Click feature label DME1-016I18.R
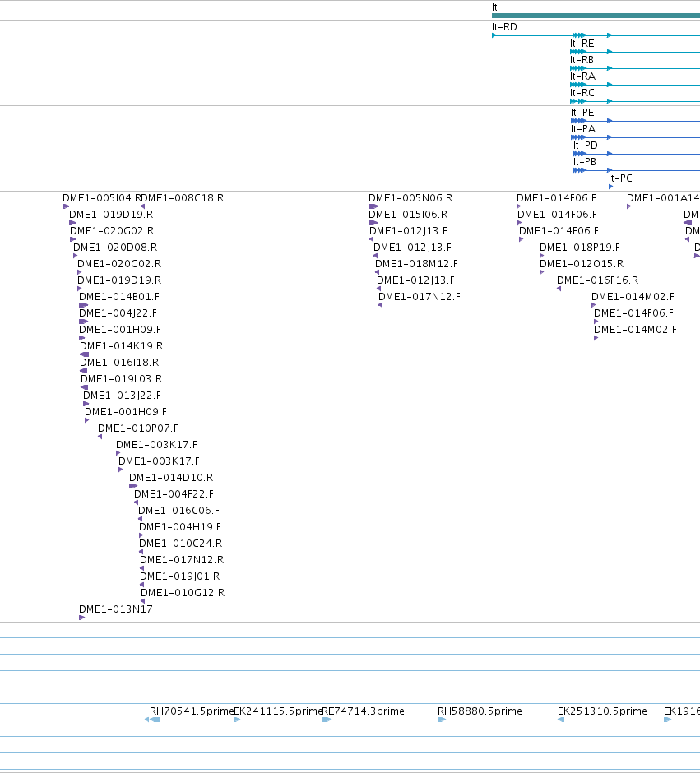The width and height of the screenshot is (700, 773). (x=119, y=363)
